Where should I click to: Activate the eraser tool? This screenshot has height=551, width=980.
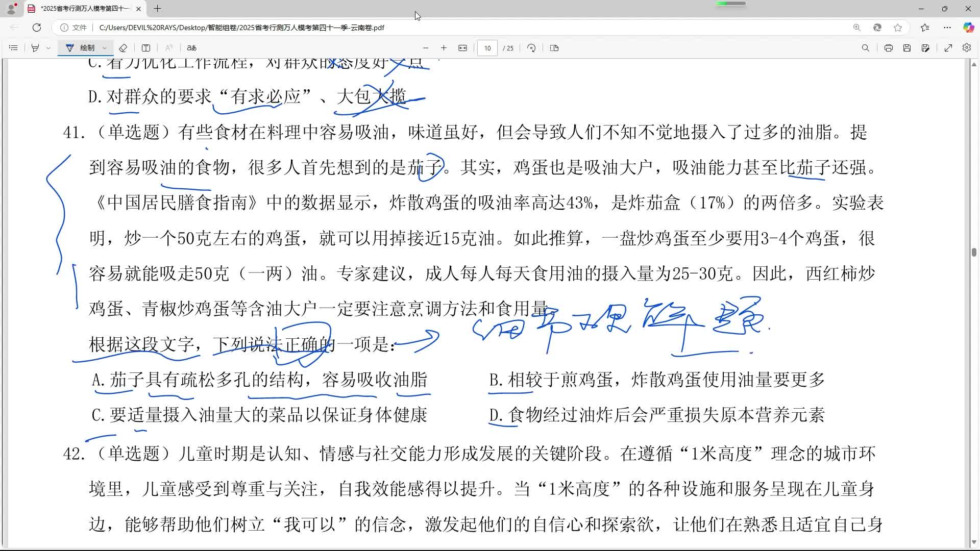(123, 47)
